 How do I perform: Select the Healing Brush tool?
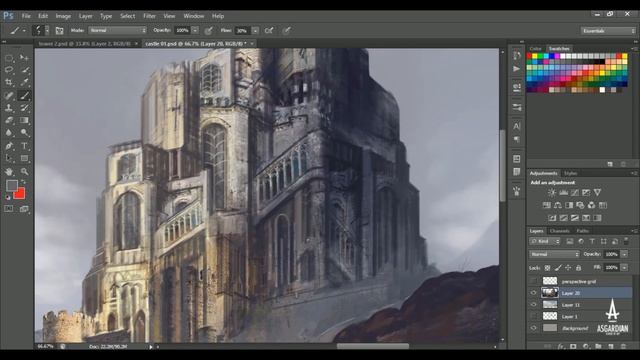[9, 96]
